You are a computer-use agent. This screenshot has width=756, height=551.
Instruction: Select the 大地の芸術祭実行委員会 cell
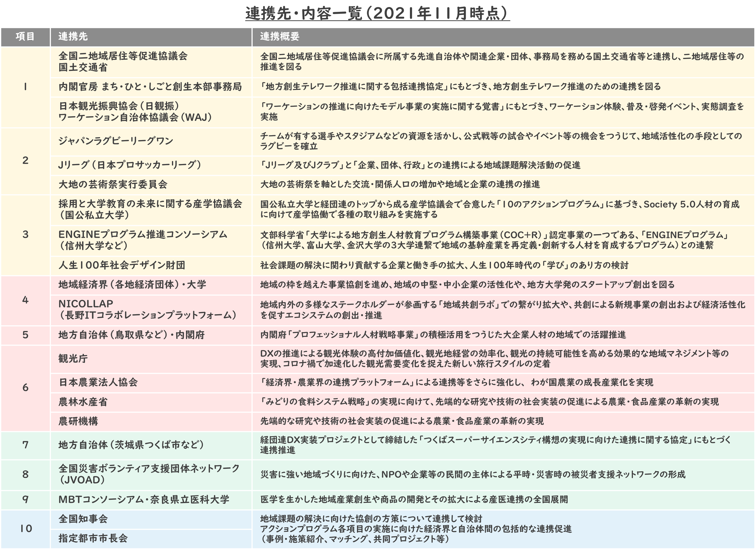click(113, 185)
